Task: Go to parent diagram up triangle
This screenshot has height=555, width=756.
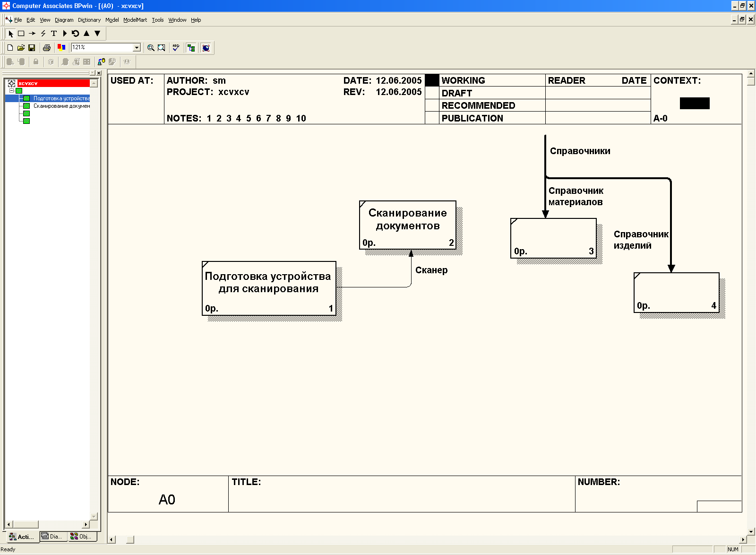Action: [86, 34]
